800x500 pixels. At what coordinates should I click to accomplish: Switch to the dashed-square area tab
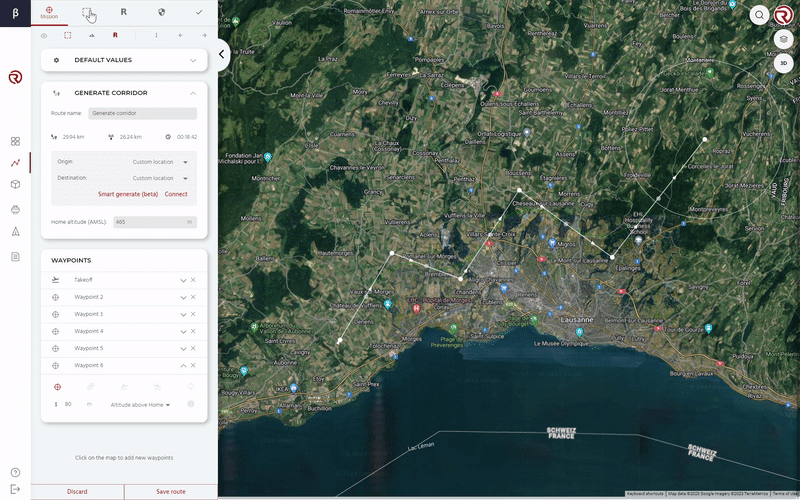(87, 12)
